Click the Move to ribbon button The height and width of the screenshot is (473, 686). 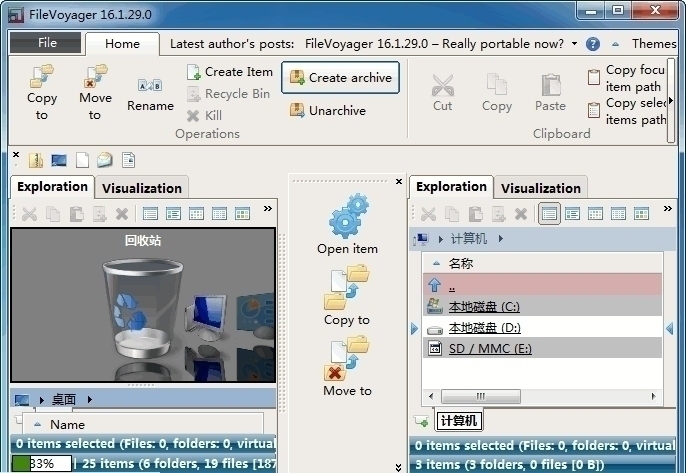coord(95,92)
